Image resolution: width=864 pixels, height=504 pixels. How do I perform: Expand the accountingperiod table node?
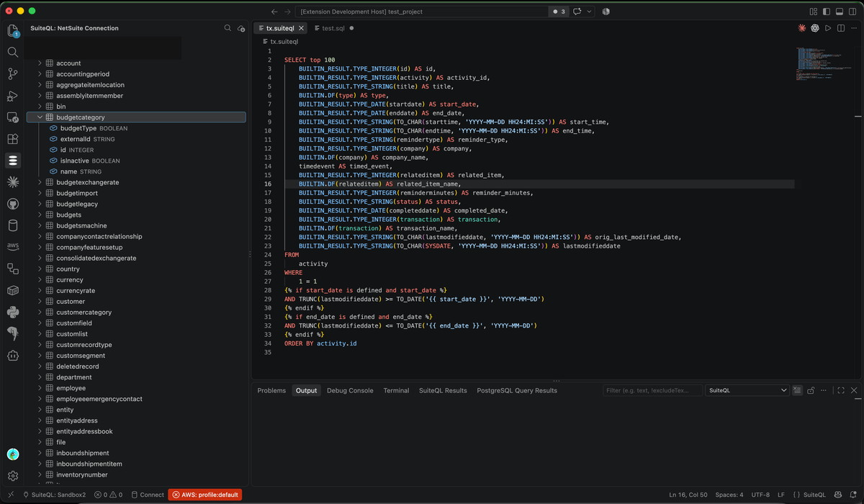pyautogui.click(x=40, y=74)
